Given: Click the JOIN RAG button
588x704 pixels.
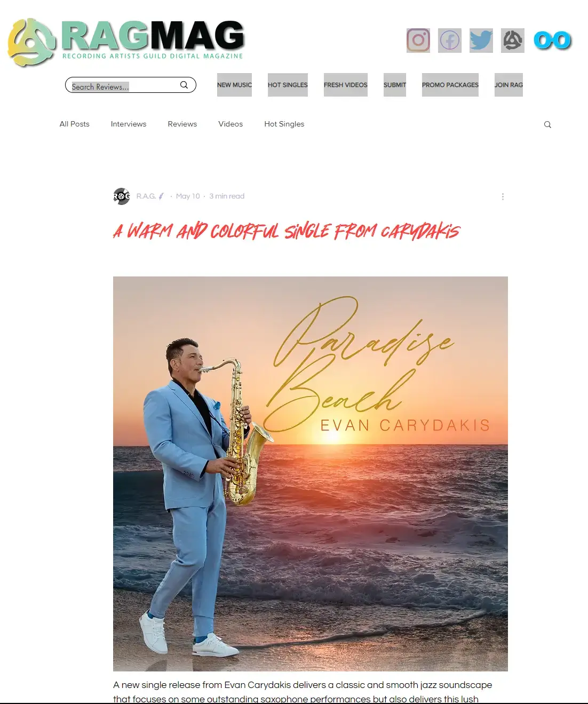Looking at the screenshot, I should click(508, 85).
